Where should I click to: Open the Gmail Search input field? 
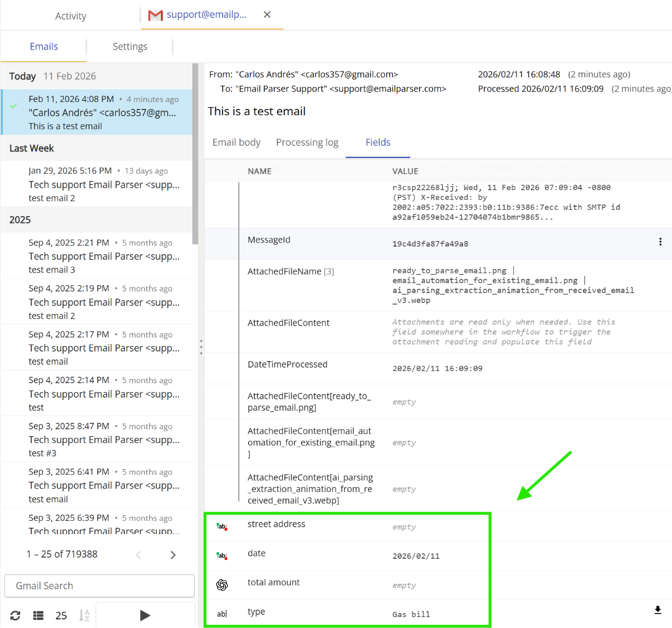point(99,585)
